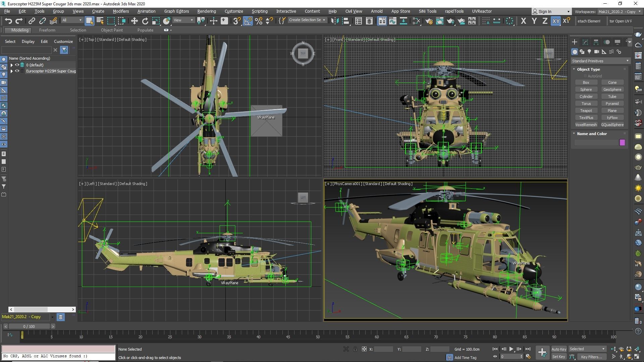Open the Motion panel tab

tap(607, 42)
